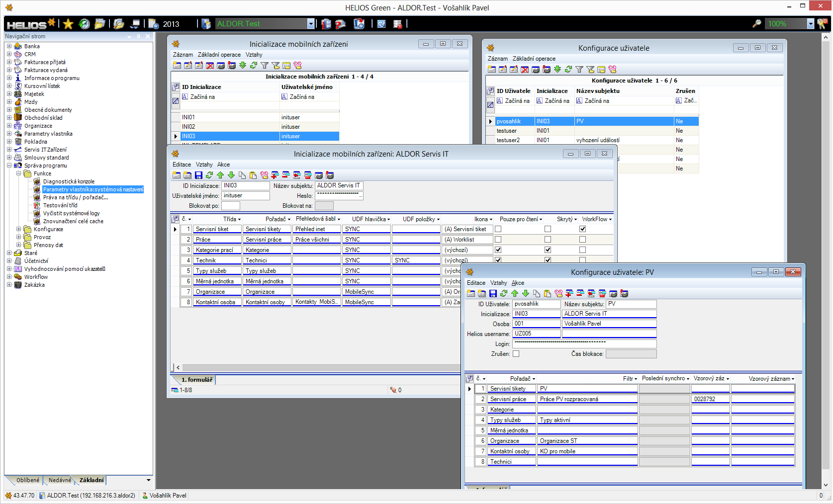Screen dimensions: 833x504
Task: Click the red delete record icon in Inicializace mobilních zařízení
Action: tap(210, 65)
